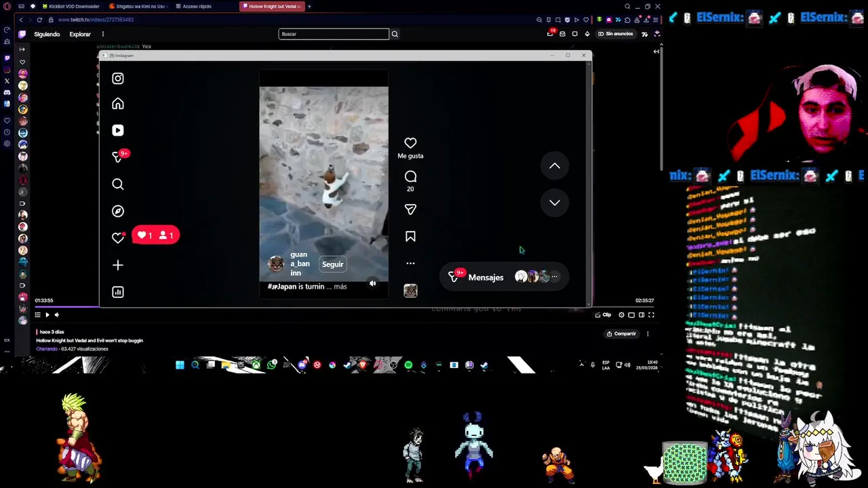Viewport: 868px width, 488px height.
Task: Go to Twitch home logo
Action: (22, 34)
